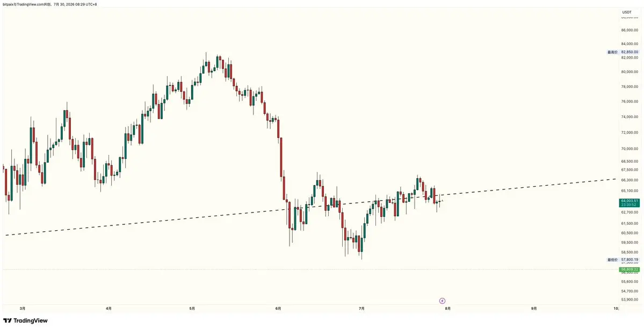Screen dimensions: 644x329
Task: Click the USDT currency label
Action: pyautogui.click(x=627, y=12)
